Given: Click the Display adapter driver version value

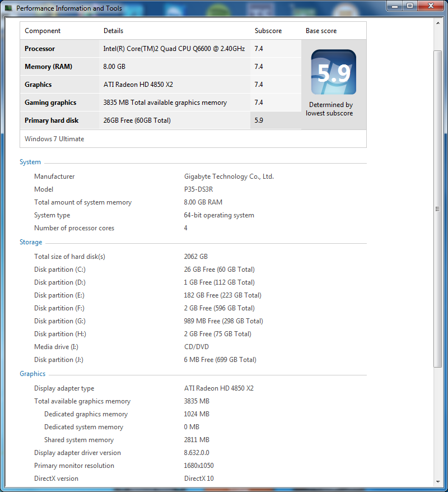Looking at the screenshot, I should coord(197,453).
